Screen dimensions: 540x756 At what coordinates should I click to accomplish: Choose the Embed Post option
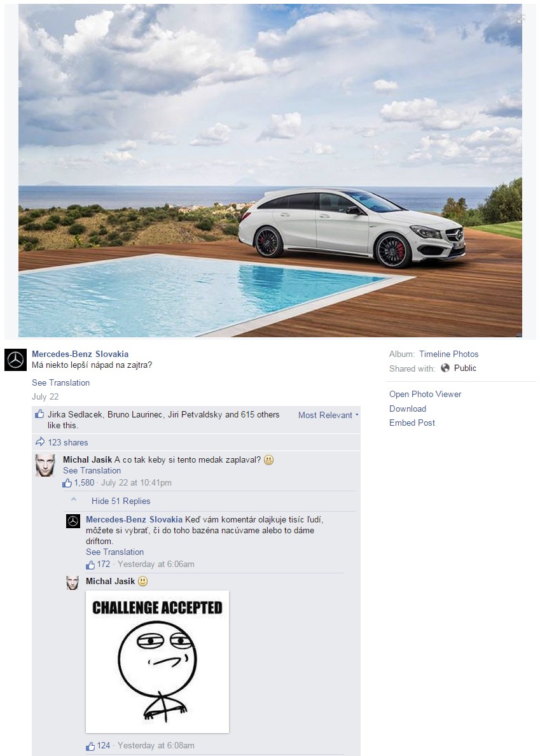pyautogui.click(x=412, y=423)
